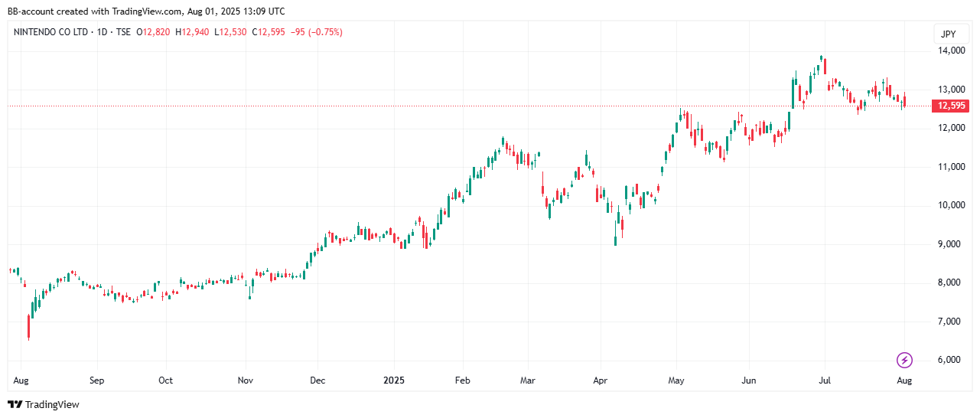The image size is (980, 418).
Task: Click the −95 (−0.75%) change value
Action: 316,32
